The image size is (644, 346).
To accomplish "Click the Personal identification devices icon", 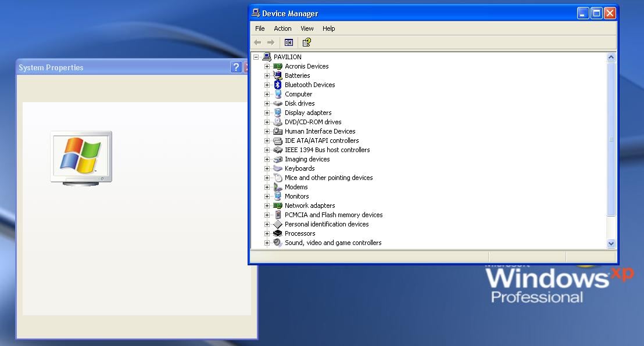I will 278,224.
